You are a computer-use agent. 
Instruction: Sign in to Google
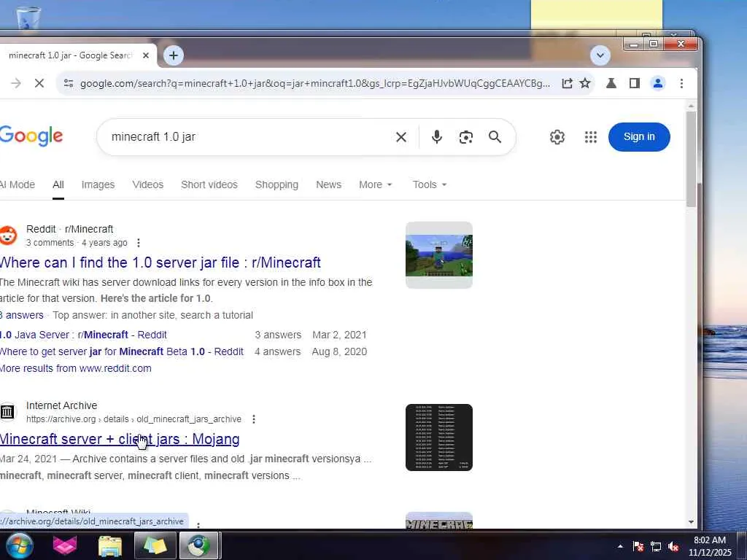[639, 137]
